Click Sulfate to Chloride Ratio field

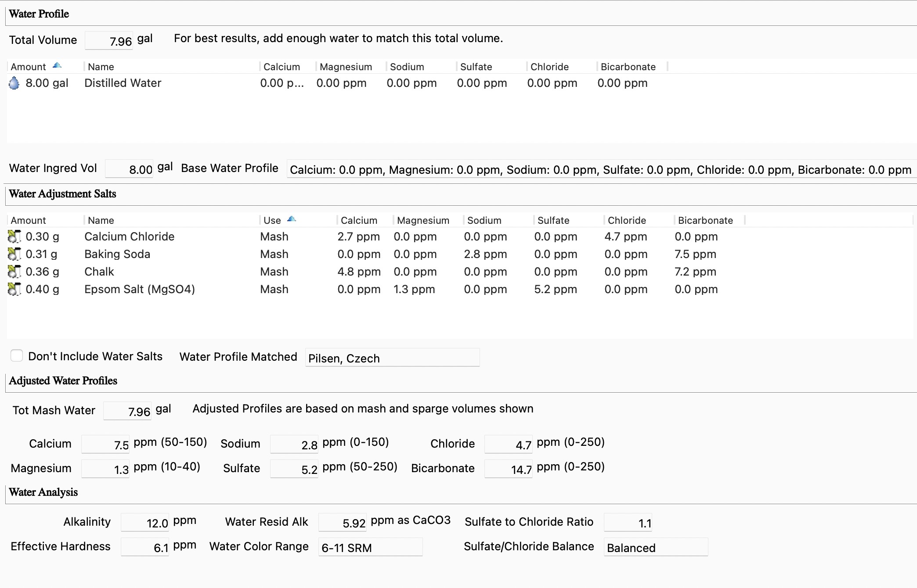pos(628,523)
